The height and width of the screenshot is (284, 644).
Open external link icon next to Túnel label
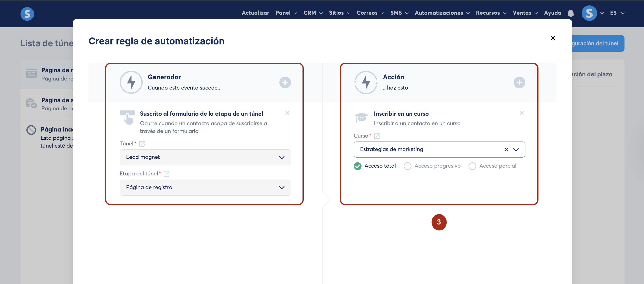[x=142, y=144]
